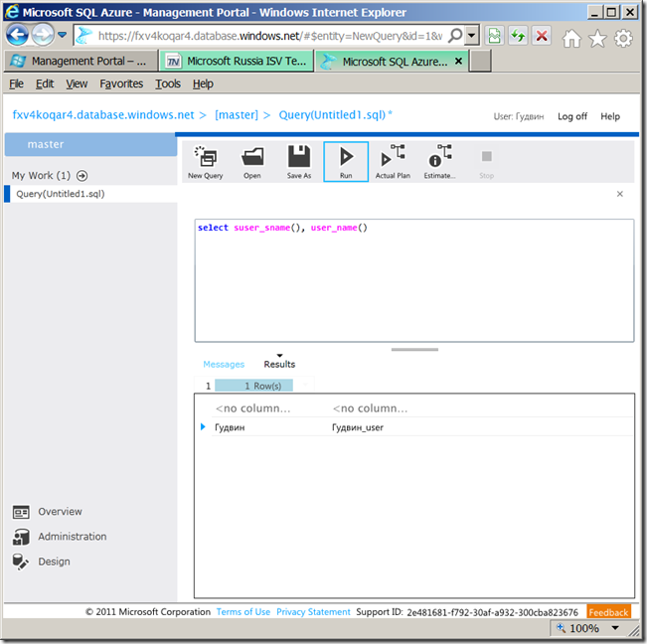Click the My Work arrow circle icon

point(82,176)
